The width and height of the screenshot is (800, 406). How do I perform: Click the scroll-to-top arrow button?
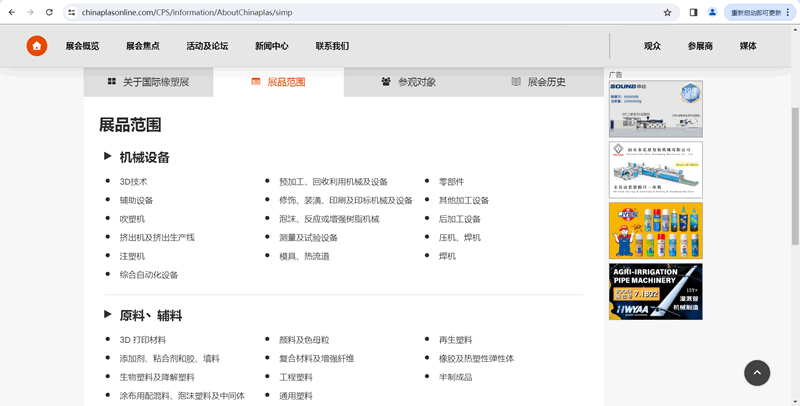(x=757, y=372)
